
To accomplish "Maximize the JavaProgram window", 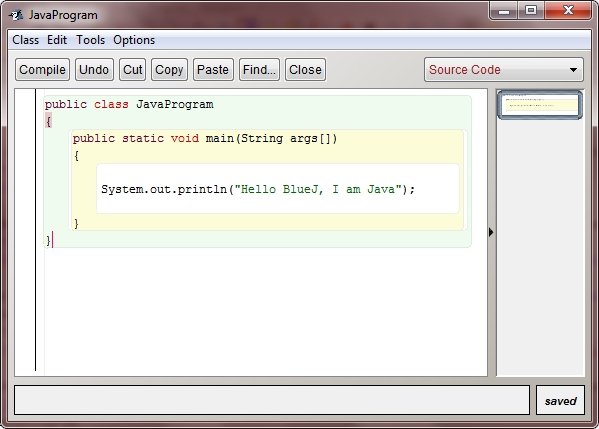I will [x=531, y=11].
